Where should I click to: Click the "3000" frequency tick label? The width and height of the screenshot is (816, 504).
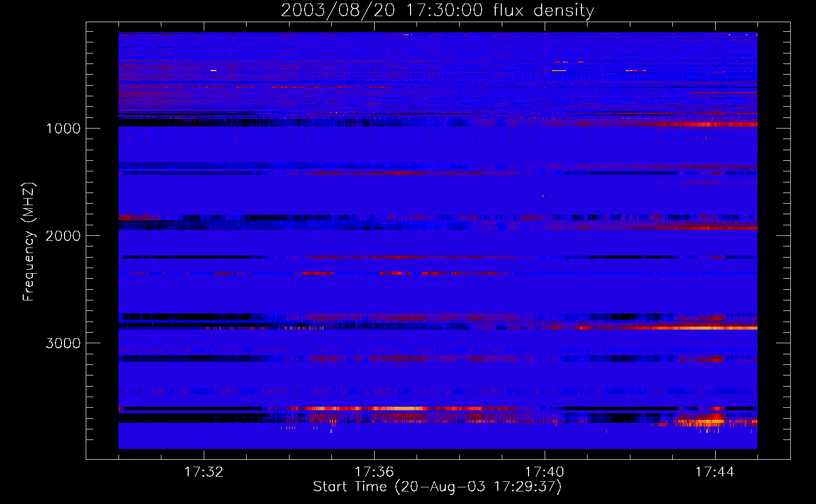point(63,343)
